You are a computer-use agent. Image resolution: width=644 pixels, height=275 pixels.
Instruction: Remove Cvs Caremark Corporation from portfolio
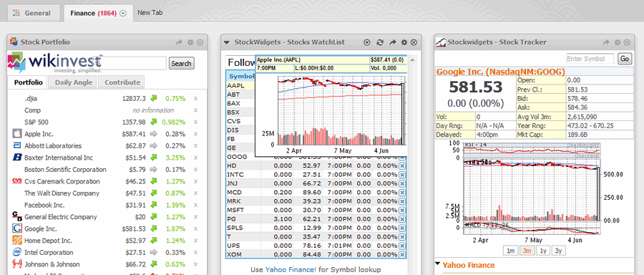tap(195, 182)
